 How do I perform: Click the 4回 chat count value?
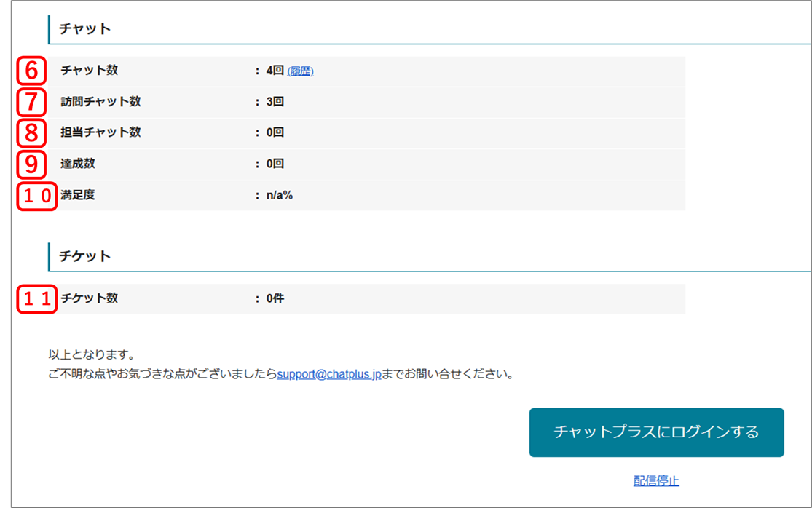[275, 71]
